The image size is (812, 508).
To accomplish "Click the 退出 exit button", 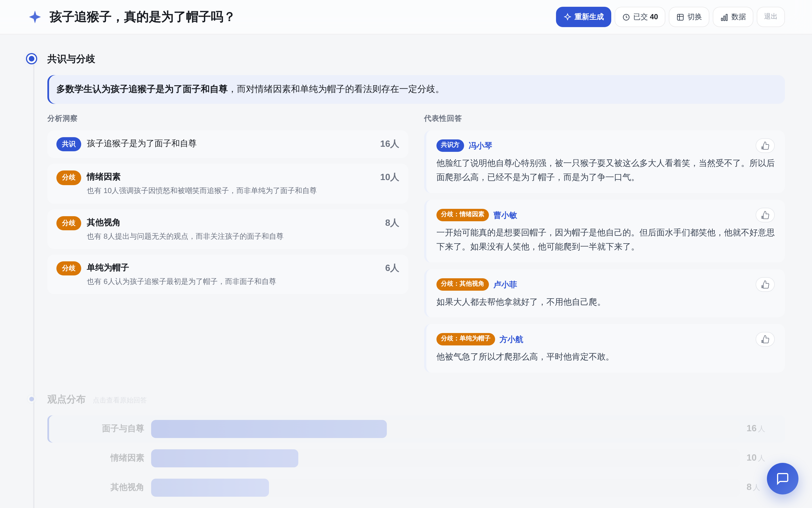I will tap(770, 17).
